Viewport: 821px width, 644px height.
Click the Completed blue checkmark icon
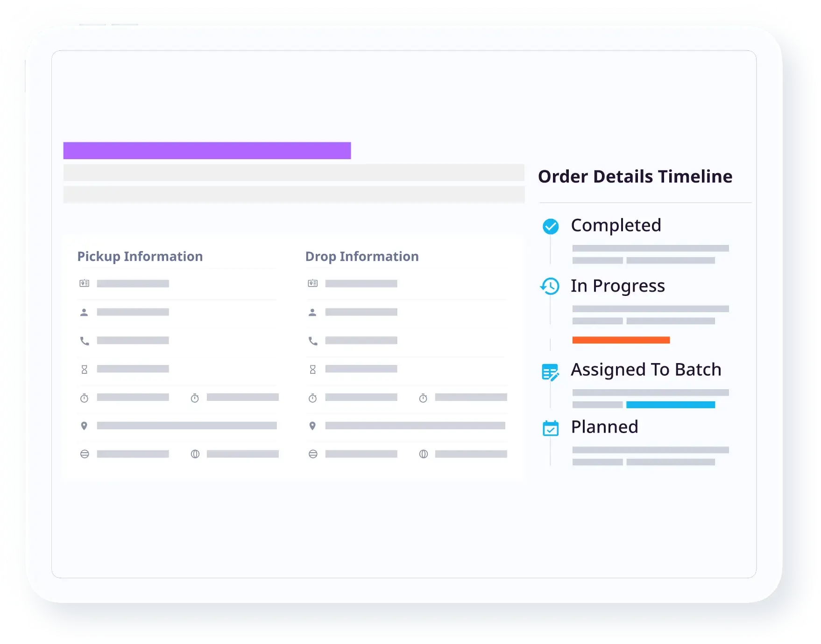click(x=551, y=226)
